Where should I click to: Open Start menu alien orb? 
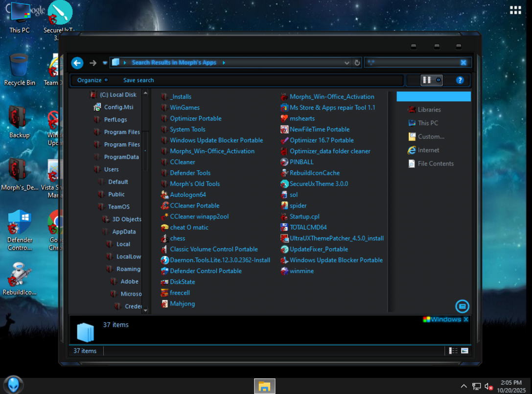[13, 385]
